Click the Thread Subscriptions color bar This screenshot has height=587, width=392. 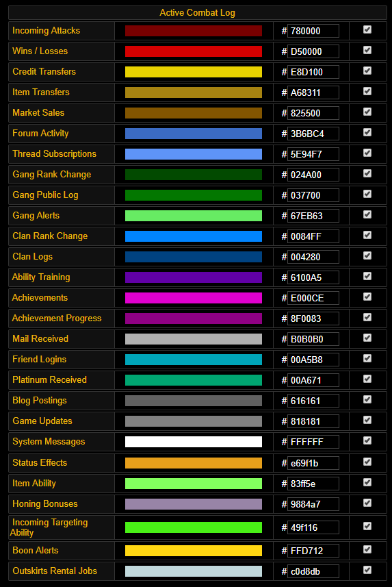[194, 154]
